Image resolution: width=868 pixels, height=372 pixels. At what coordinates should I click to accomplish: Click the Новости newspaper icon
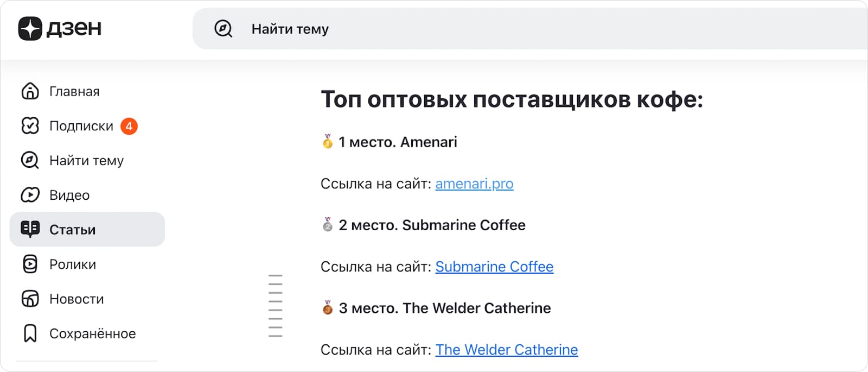pos(30,299)
